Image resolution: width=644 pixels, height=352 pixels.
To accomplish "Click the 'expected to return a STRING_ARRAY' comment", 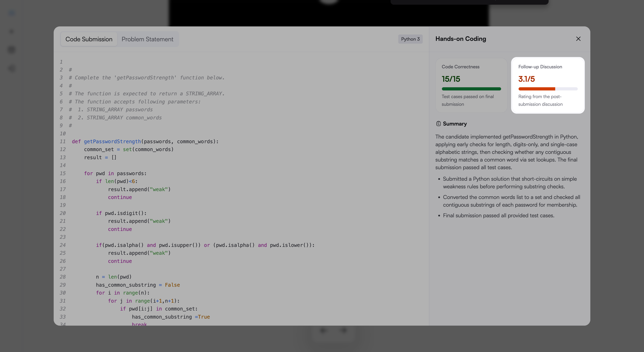I will pyautogui.click(x=147, y=93).
